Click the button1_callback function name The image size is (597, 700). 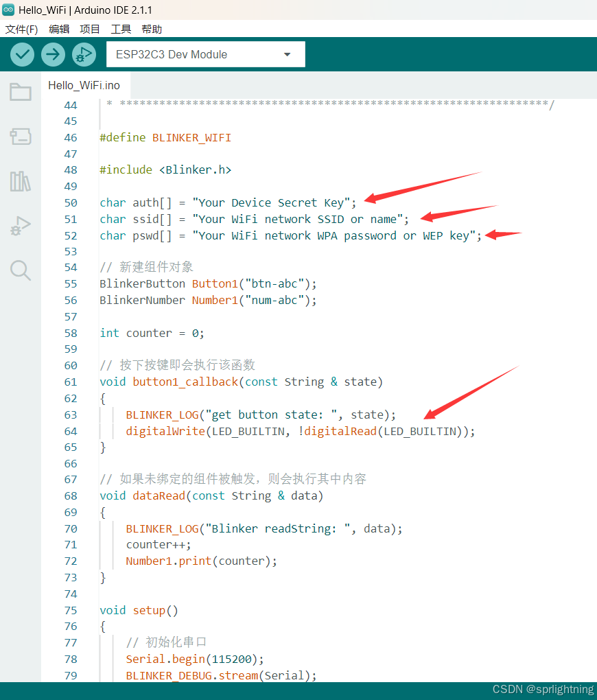coord(185,382)
